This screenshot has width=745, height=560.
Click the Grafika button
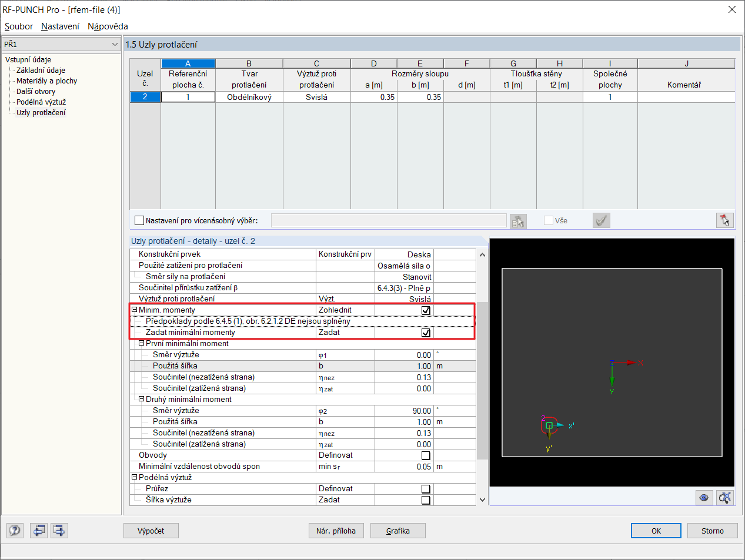tap(398, 531)
